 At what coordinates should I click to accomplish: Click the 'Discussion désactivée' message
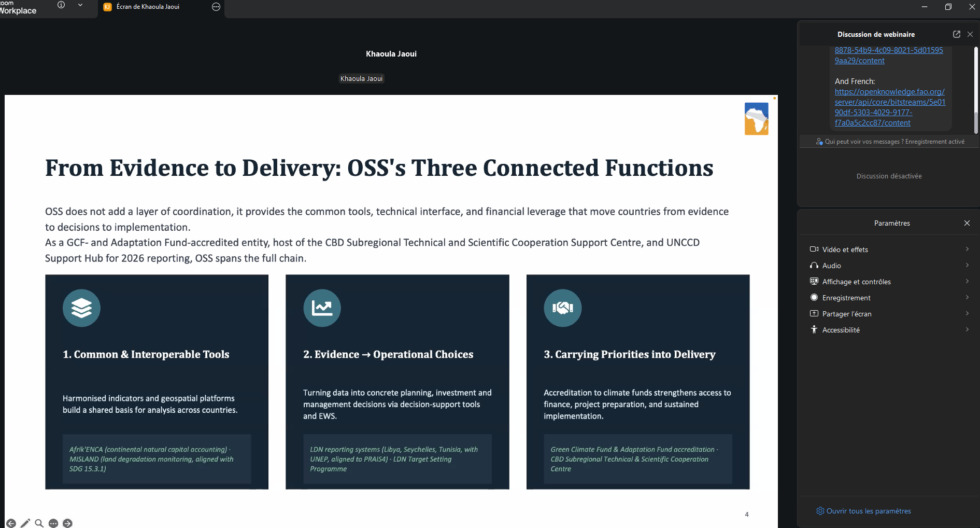[x=889, y=176]
